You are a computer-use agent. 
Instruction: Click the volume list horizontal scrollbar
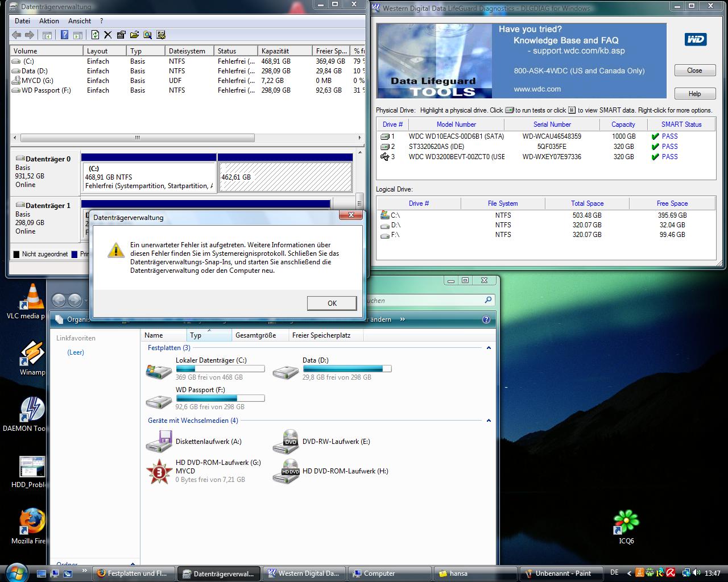tap(137, 138)
